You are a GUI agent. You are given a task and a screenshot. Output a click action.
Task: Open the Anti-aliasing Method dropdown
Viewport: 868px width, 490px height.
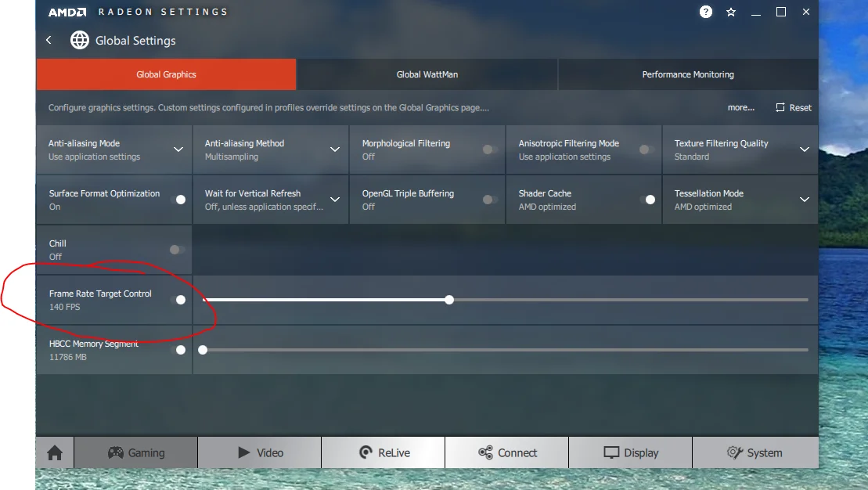coord(335,150)
